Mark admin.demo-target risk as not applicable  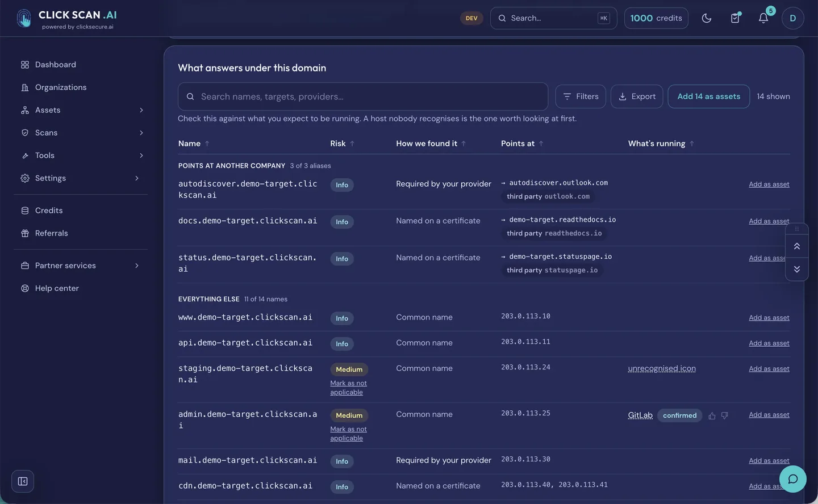click(x=348, y=434)
